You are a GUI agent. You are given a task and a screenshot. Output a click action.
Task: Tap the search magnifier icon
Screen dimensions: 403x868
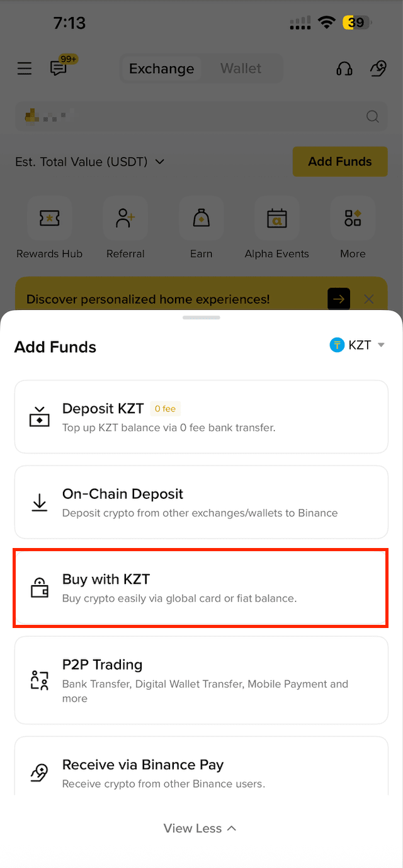click(x=373, y=117)
